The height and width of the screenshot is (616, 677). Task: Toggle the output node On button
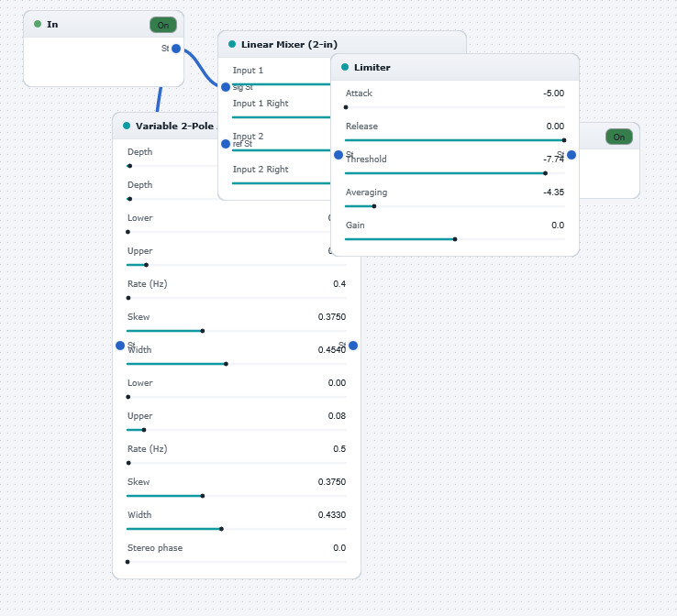click(618, 137)
